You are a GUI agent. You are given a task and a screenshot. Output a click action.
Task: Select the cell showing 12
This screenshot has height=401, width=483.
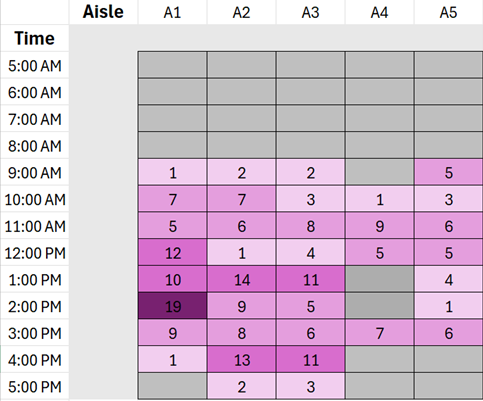[173, 253]
